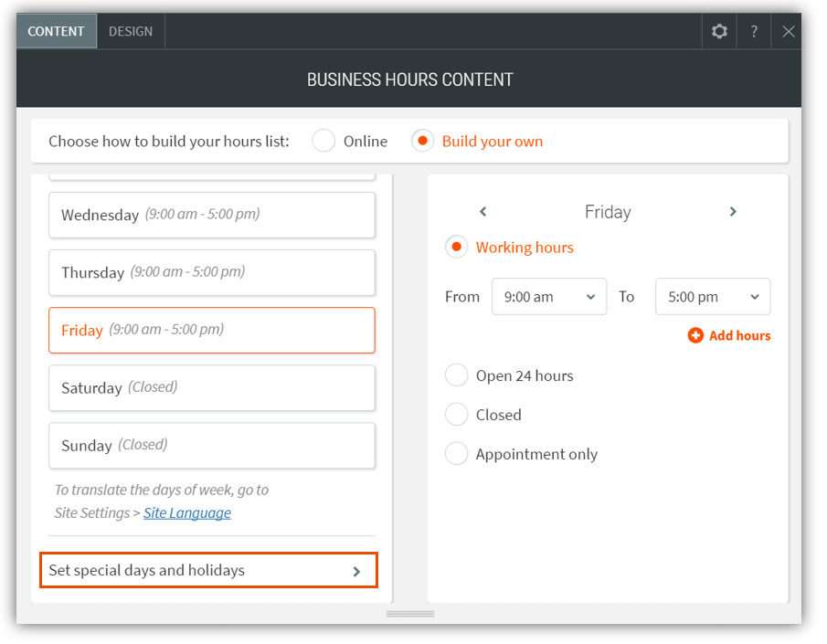Open the From time dropdown

pos(548,297)
